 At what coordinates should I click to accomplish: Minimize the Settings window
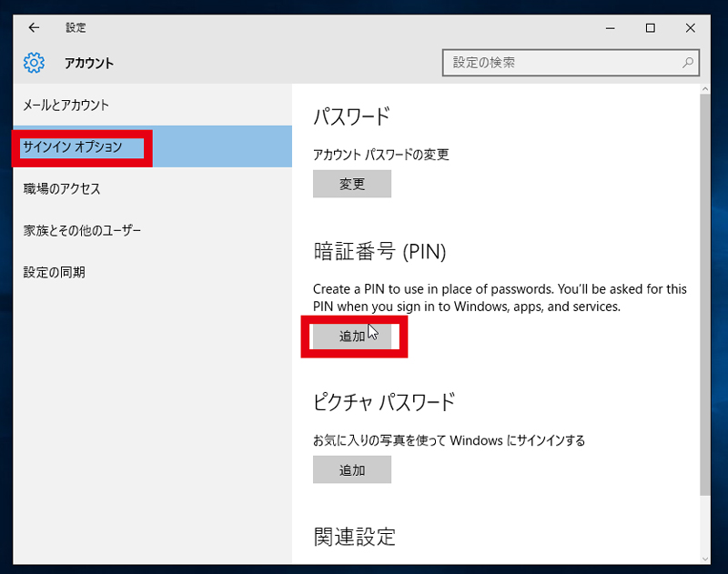tap(610, 28)
